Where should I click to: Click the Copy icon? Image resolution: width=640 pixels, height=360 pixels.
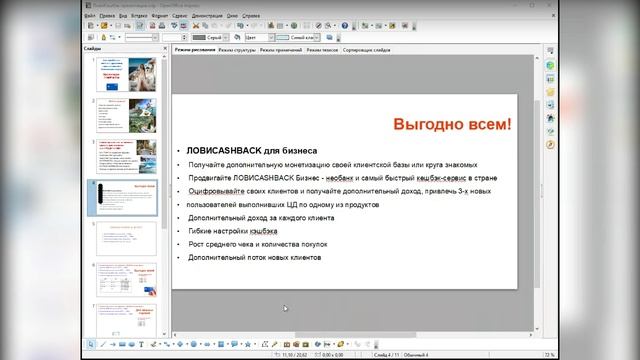click(x=205, y=26)
